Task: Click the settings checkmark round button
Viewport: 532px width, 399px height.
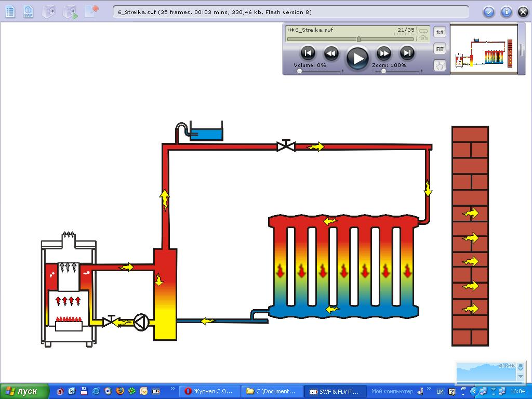Action: coord(488,12)
